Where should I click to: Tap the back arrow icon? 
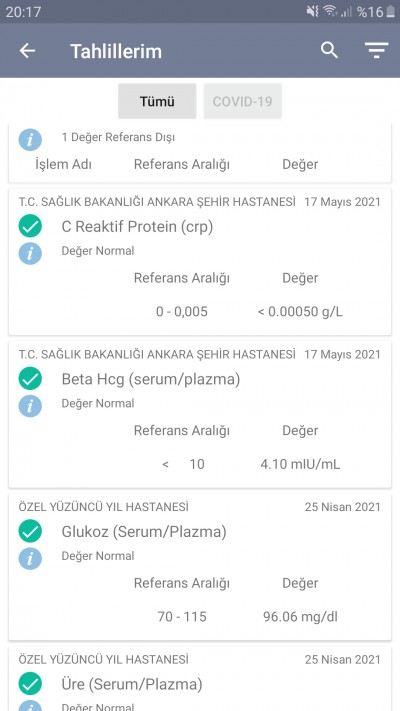coord(27,51)
